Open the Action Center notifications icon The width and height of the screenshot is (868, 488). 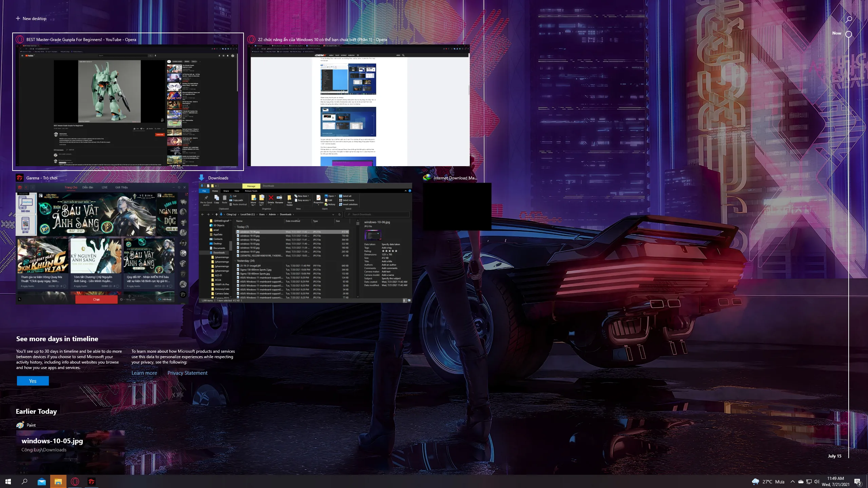[857, 482]
